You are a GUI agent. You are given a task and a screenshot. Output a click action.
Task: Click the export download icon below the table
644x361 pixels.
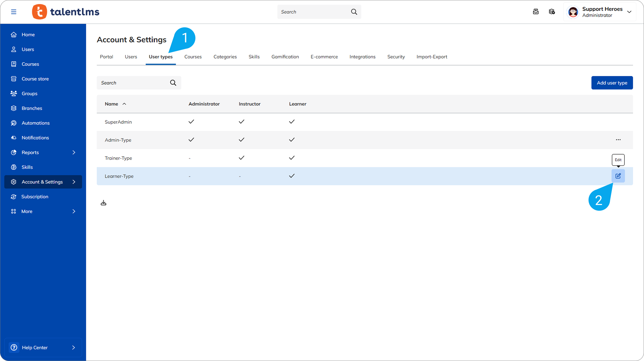104,203
